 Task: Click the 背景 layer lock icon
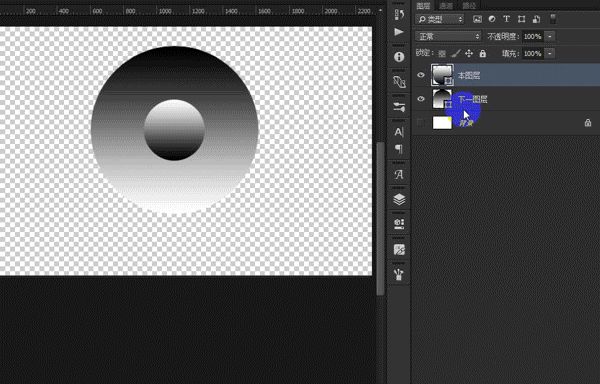click(588, 123)
